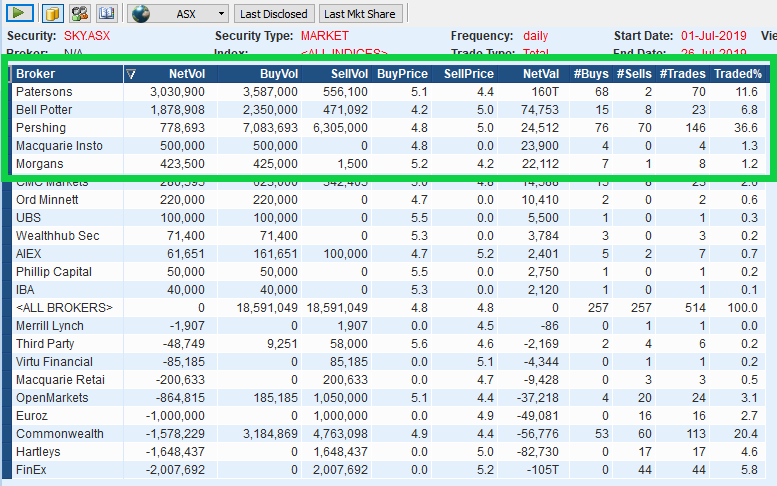The height and width of the screenshot is (486, 777).
Task: Open the brokers group icon
Action: (x=79, y=13)
